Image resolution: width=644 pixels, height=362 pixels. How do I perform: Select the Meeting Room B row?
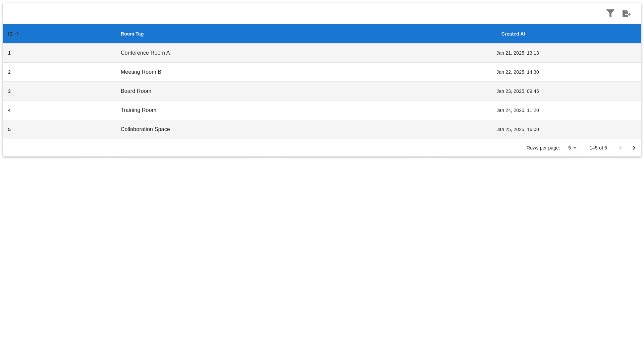tap(141, 72)
